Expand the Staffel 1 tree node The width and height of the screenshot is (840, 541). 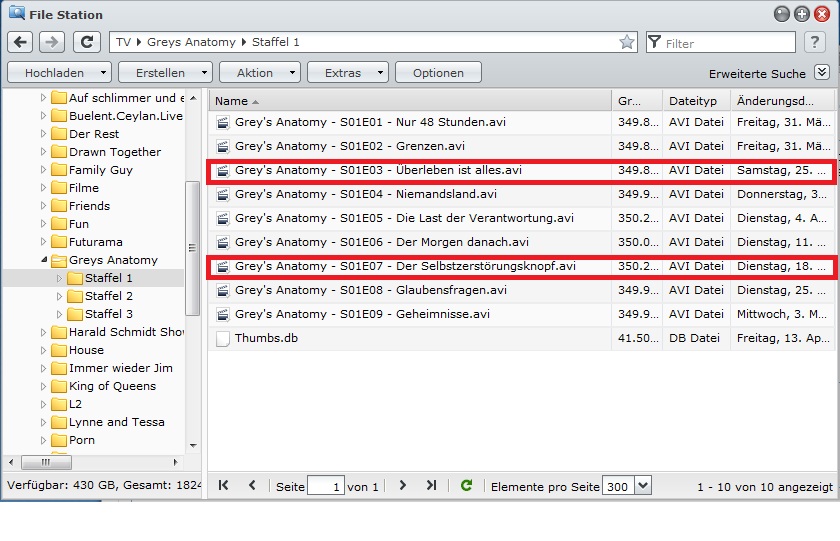tap(59, 278)
